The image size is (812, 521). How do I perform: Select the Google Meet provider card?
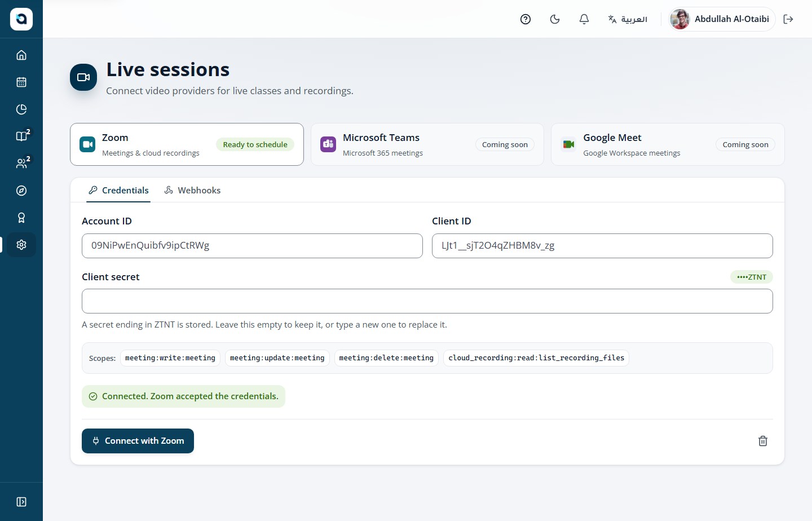point(668,144)
